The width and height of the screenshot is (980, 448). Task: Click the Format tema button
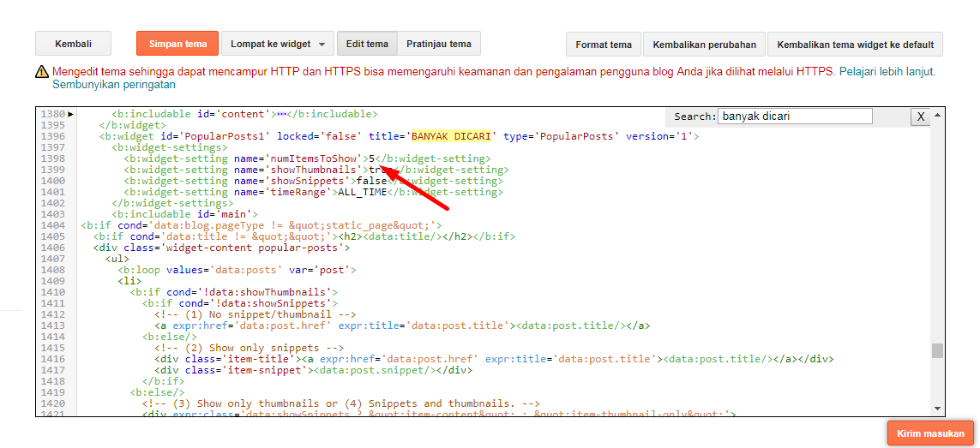603,45
